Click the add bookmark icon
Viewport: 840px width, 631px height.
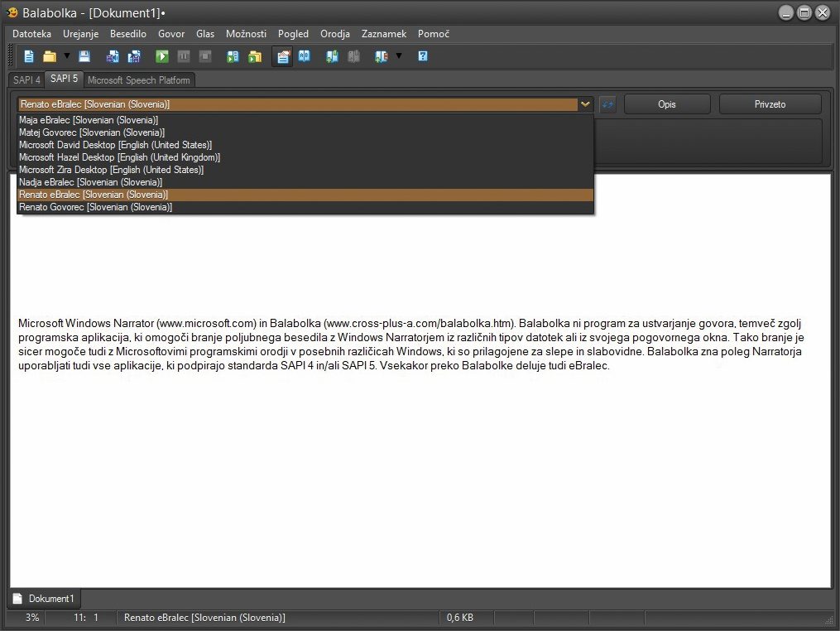pos(332,56)
